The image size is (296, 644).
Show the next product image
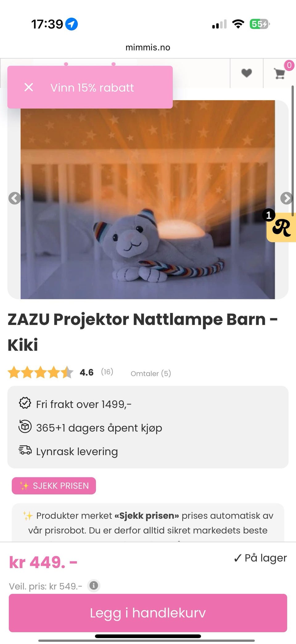pos(286,198)
